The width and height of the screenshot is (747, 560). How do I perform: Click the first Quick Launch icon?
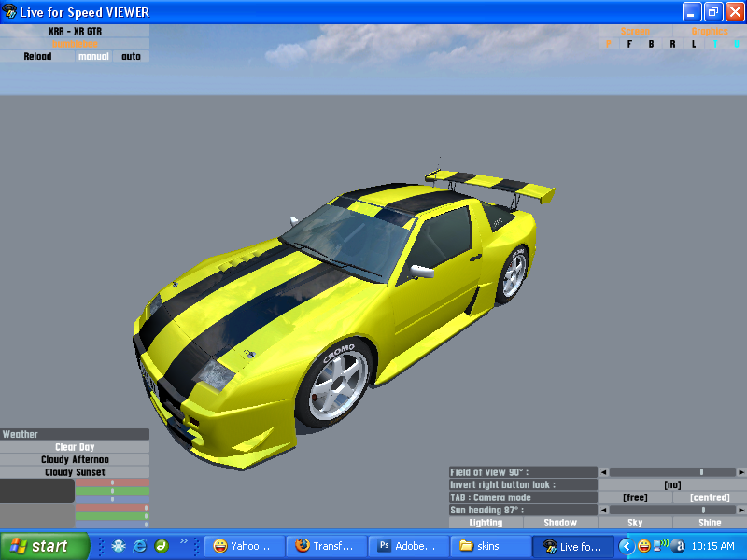click(x=119, y=546)
